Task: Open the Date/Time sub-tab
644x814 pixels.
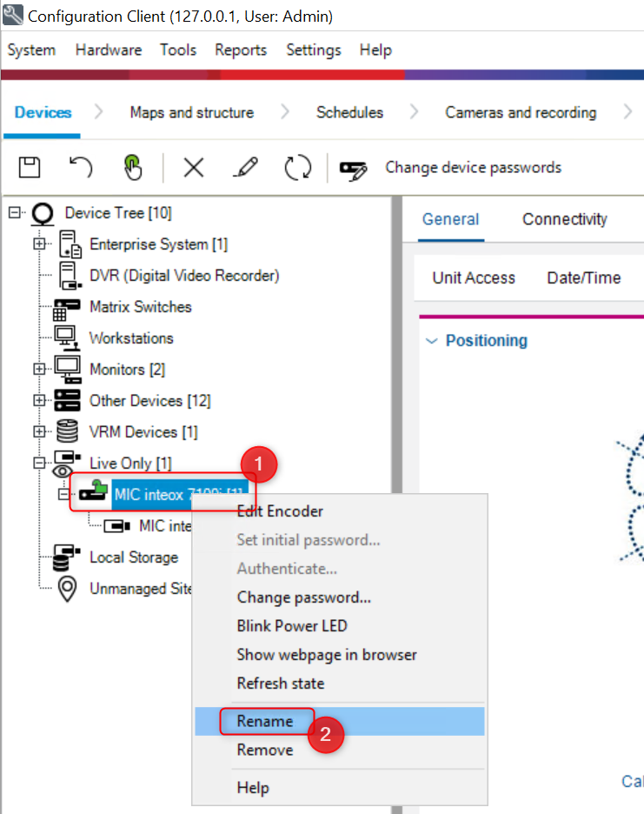Action: pos(584,277)
